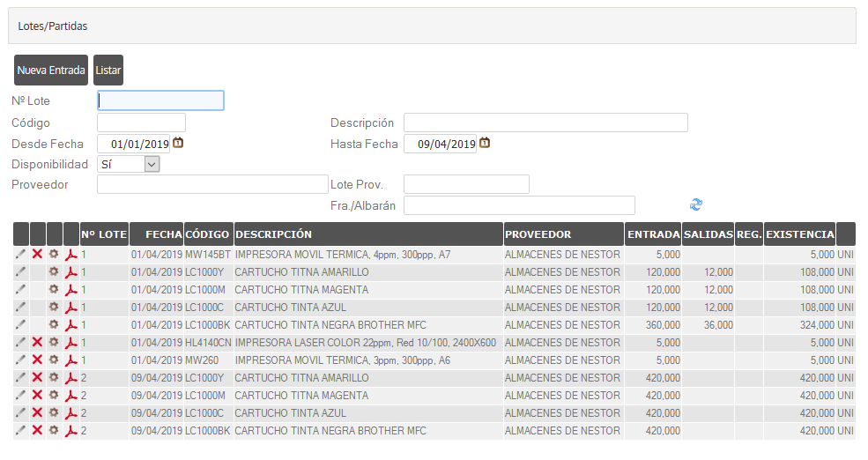868x460 pixels.
Task: Click the Nº Lote input field
Action: coord(160,100)
